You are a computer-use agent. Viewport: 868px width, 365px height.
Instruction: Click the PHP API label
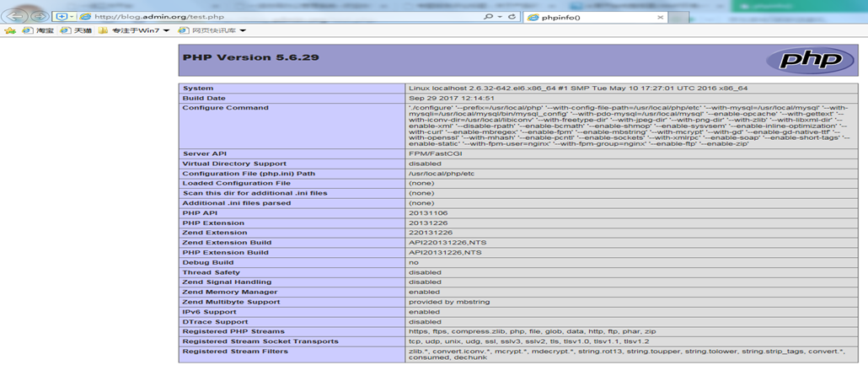[199, 212]
